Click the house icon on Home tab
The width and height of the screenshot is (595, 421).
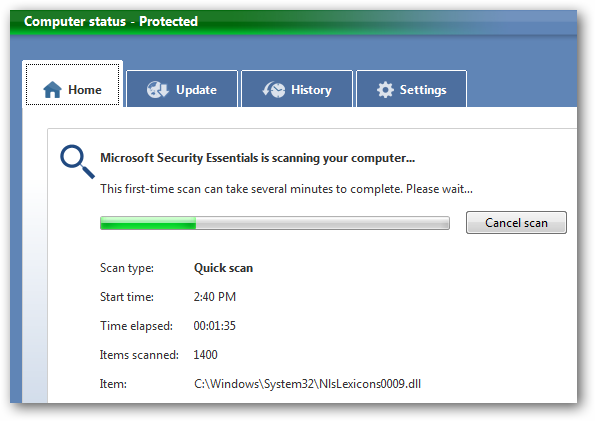[x=52, y=90]
